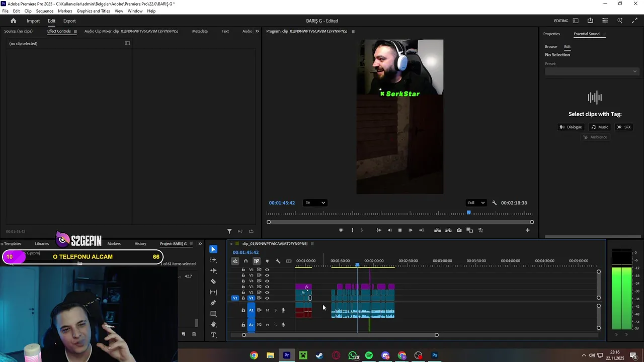This screenshot has height=362, width=644.
Task: Click the timeline playhead marker
Action: click(x=357, y=265)
